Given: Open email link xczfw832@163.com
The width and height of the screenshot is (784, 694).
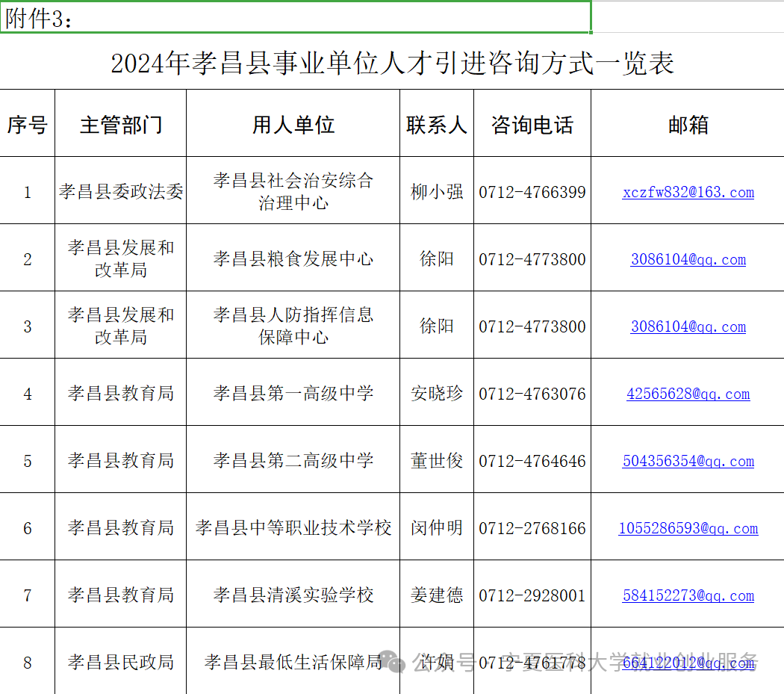Looking at the screenshot, I should click(x=688, y=192).
